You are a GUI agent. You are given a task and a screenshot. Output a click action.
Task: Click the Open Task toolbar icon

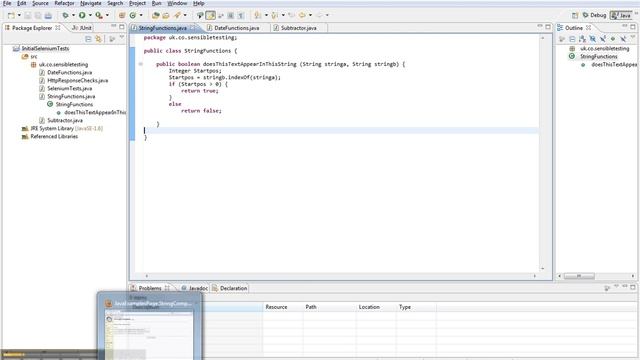166,16
